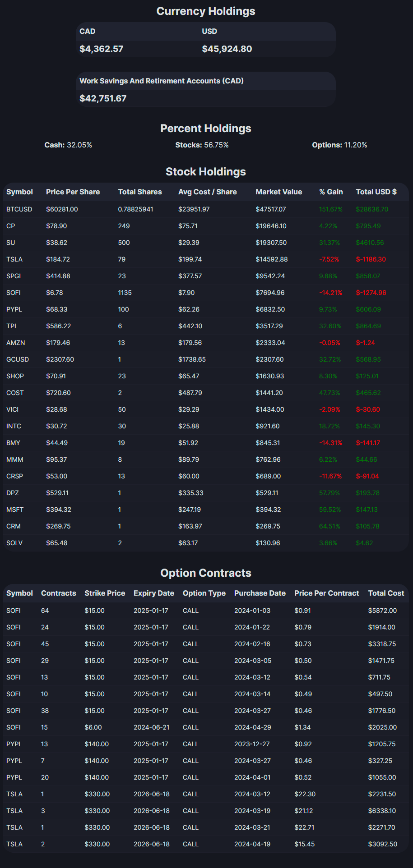413x868 pixels.
Task: Click PYPL average cost $62.26
Action: (x=189, y=310)
